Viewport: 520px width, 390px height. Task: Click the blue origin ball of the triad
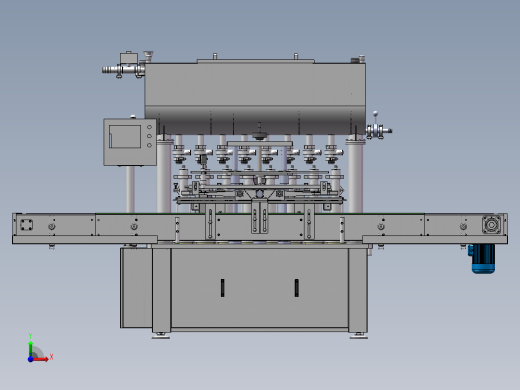coord(30,359)
